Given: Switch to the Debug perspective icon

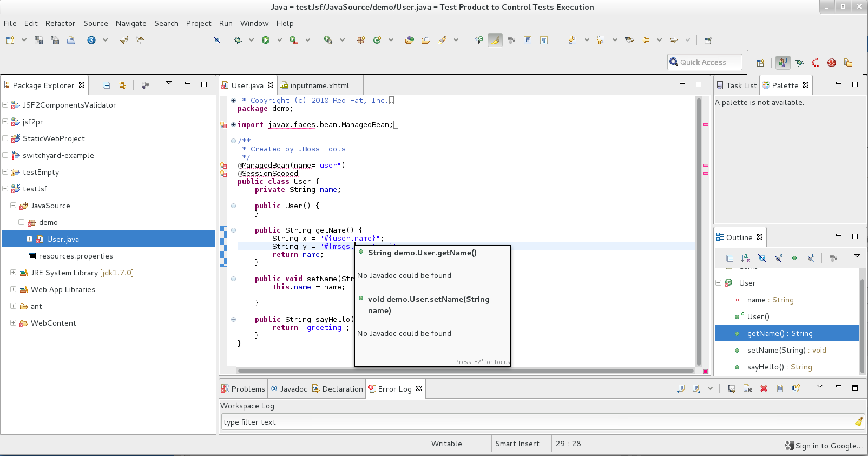Looking at the screenshot, I should click(x=799, y=63).
